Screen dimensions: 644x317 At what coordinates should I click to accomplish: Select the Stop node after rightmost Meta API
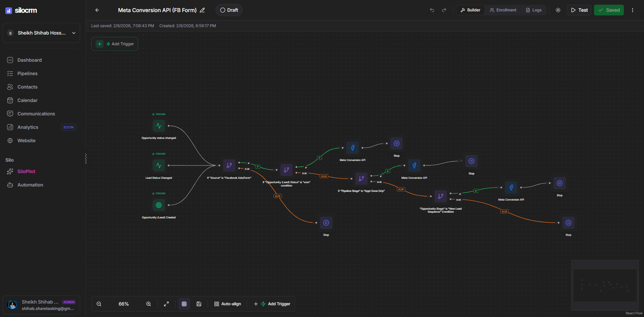559,183
